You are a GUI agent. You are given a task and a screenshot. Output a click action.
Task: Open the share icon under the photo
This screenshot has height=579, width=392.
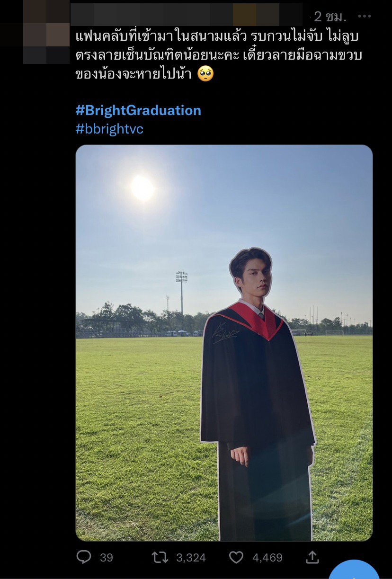[312, 557]
